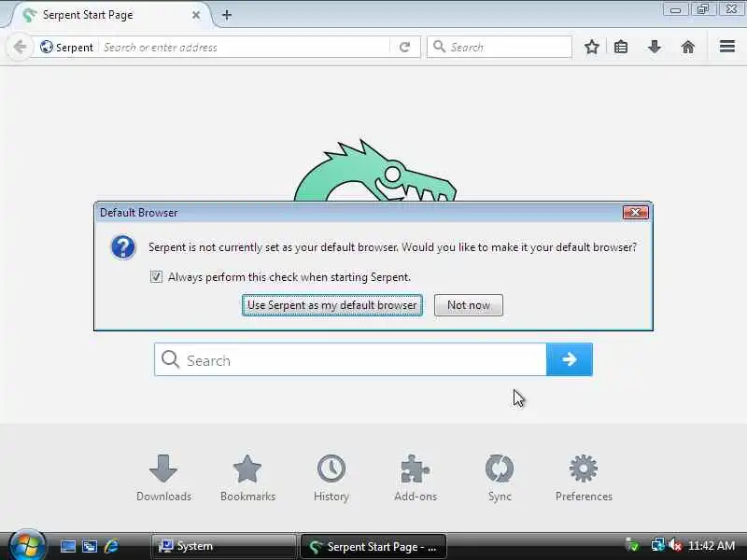Click the green tray icon
The height and width of the screenshot is (560, 747).
point(632,545)
